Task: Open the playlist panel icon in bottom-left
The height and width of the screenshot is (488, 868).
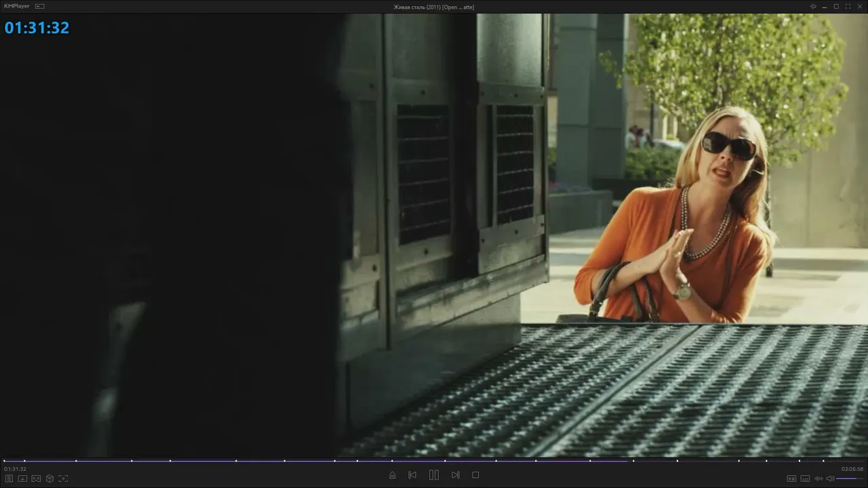Action: (9, 479)
